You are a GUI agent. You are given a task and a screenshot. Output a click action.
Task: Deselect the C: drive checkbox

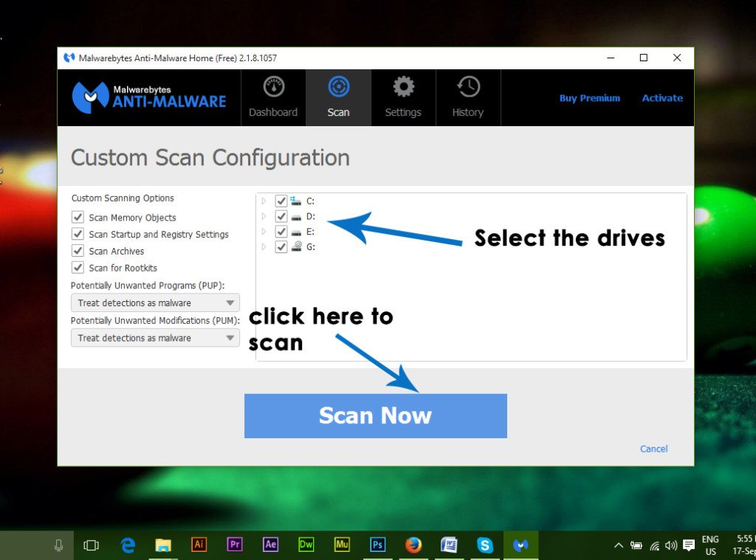tap(281, 201)
